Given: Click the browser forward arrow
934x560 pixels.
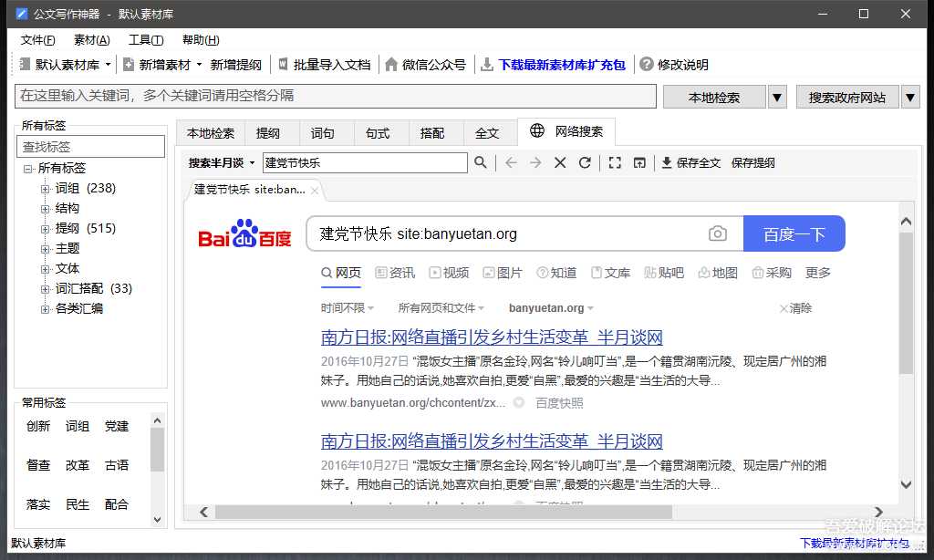Looking at the screenshot, I should click(535, 162).
